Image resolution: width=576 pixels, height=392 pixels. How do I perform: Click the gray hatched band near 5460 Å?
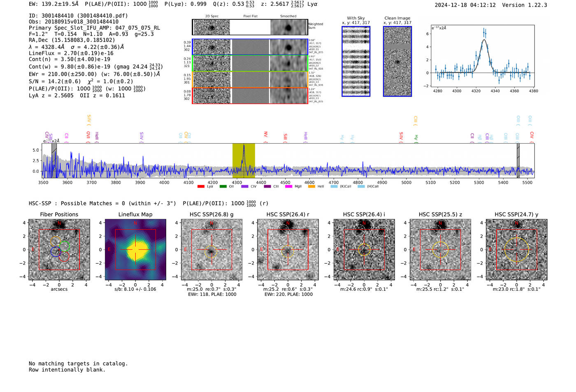click(x=518, y=160)
